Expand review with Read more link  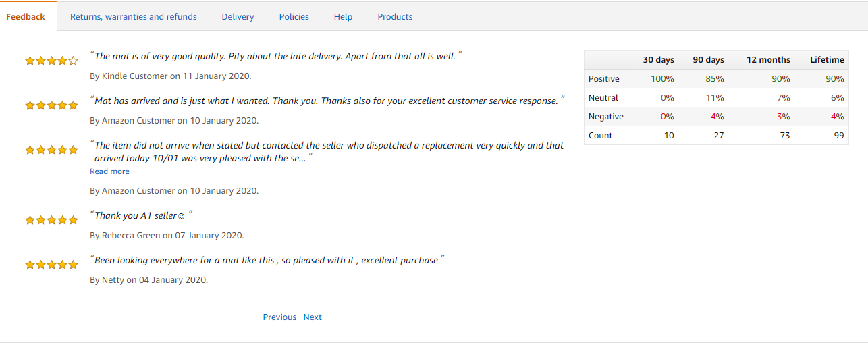[109, 171]
